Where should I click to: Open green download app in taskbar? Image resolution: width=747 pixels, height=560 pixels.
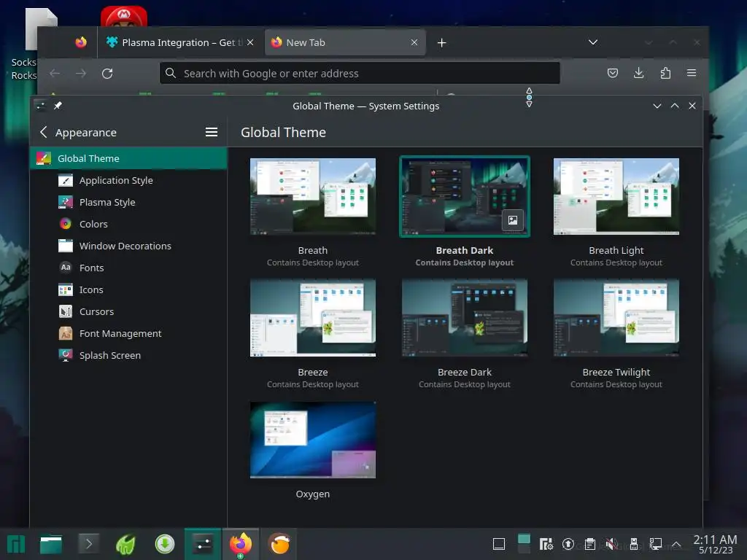[165, 544]
